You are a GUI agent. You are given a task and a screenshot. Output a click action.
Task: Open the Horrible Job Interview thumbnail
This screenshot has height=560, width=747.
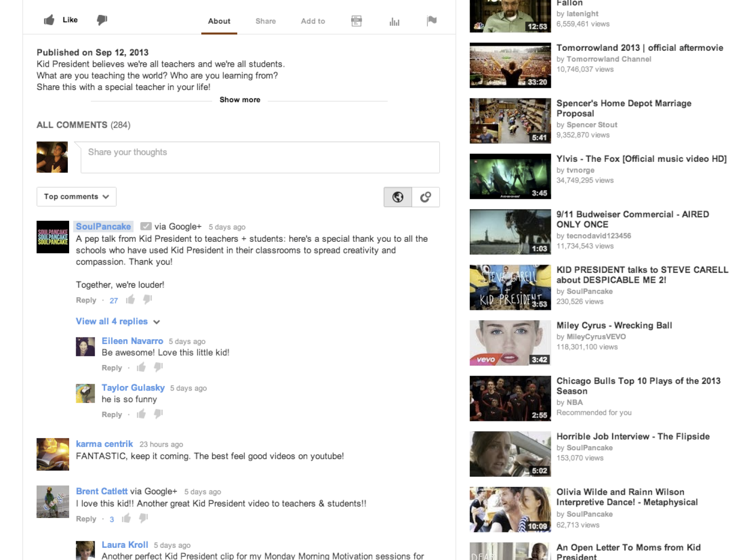pos(510,454)
